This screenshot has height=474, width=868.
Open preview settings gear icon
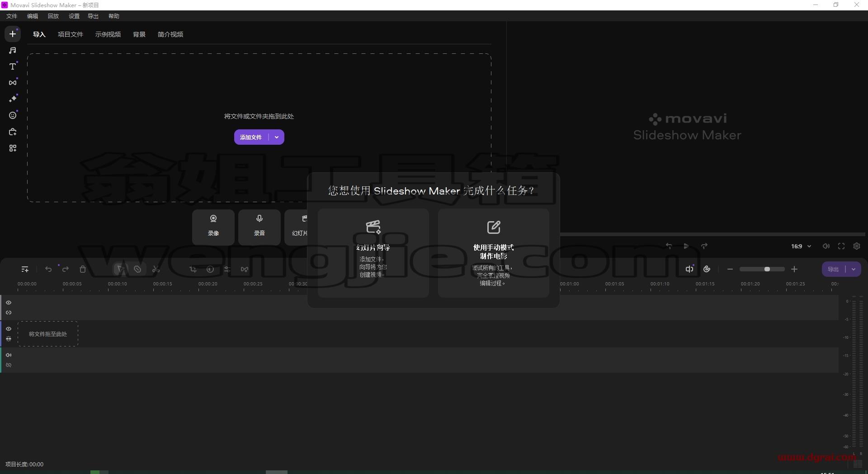click(857, 246)
